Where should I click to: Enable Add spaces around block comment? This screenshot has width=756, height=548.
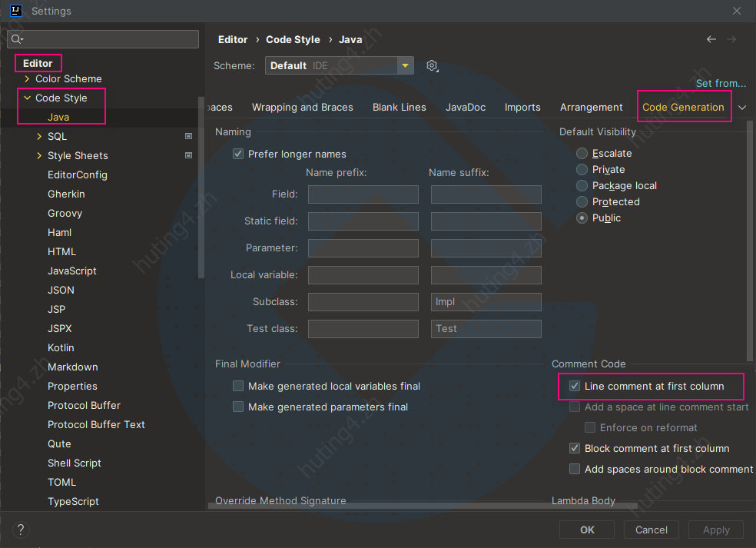575,469
